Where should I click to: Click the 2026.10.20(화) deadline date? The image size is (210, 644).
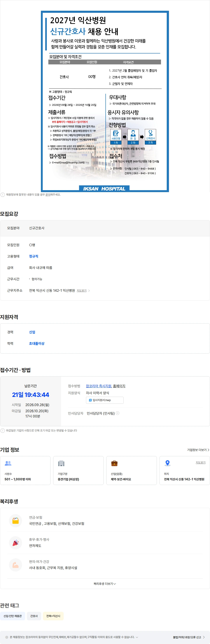click(37, 411)
